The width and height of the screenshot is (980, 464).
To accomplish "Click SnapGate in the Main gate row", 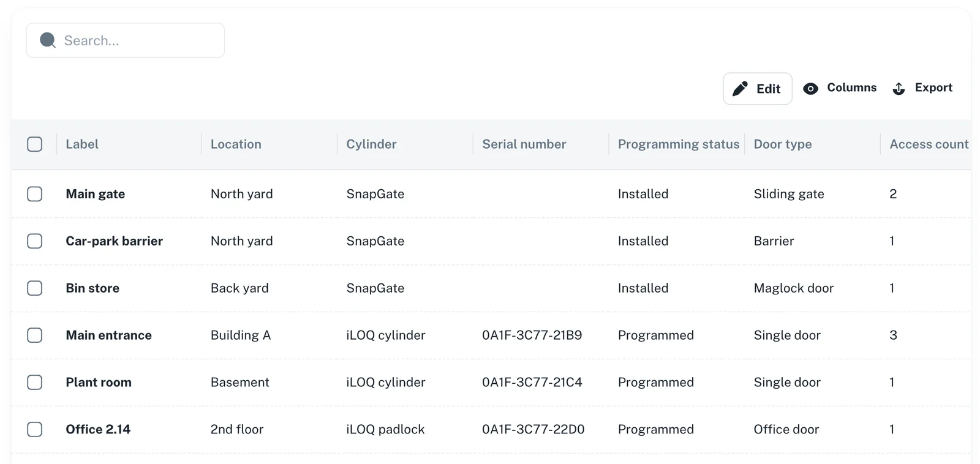I will pyautogui.click(x=375, y=194).
